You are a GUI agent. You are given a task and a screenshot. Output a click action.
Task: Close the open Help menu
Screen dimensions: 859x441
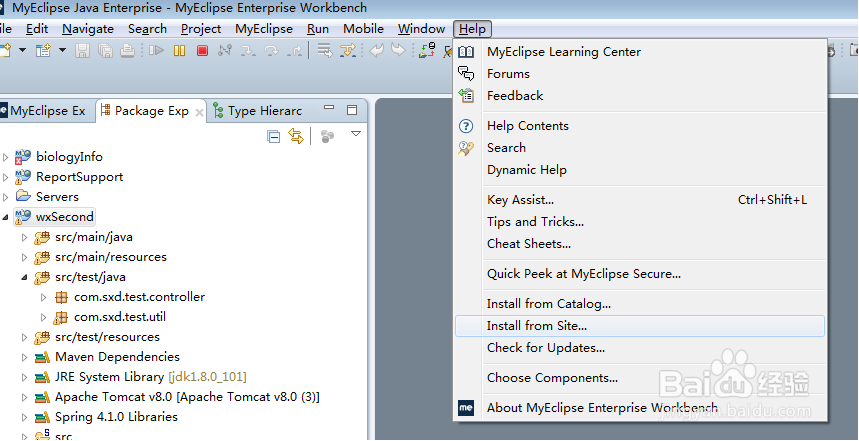[x=472, y=28]
